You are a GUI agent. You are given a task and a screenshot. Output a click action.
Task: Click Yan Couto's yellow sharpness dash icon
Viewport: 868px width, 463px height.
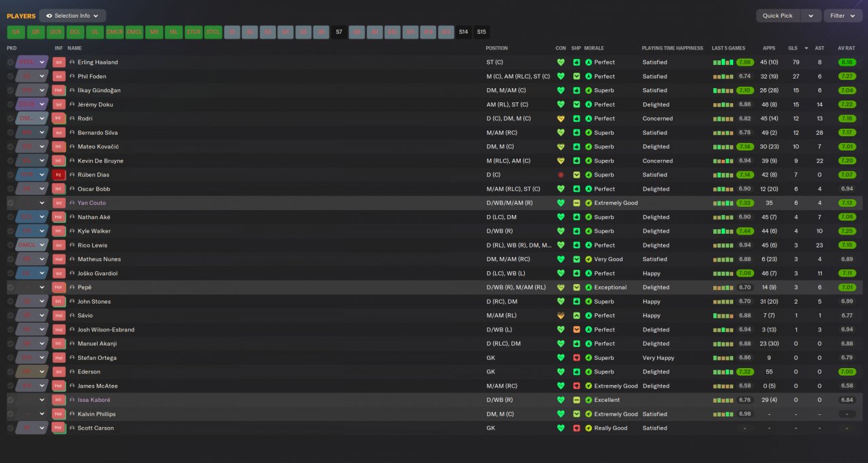tap(576, 203)
